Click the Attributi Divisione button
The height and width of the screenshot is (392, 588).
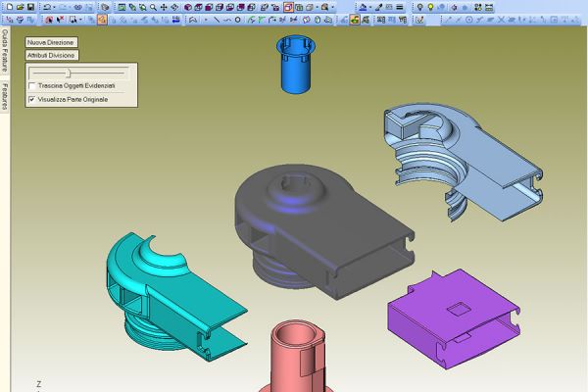coord(52,56)
